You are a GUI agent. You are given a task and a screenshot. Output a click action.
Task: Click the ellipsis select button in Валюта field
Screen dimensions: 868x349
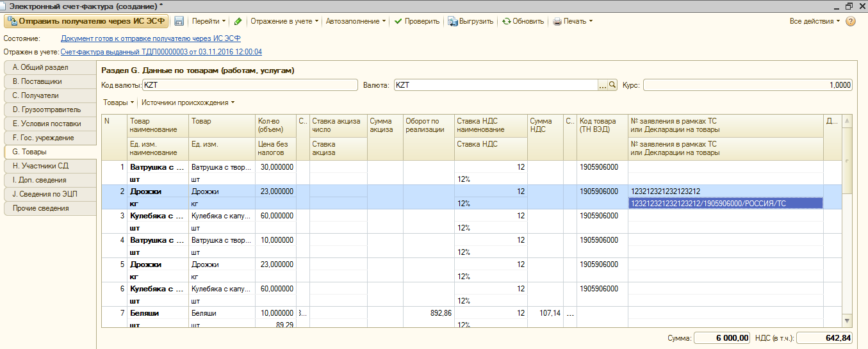pyautogui.click(x=602, y=85)
